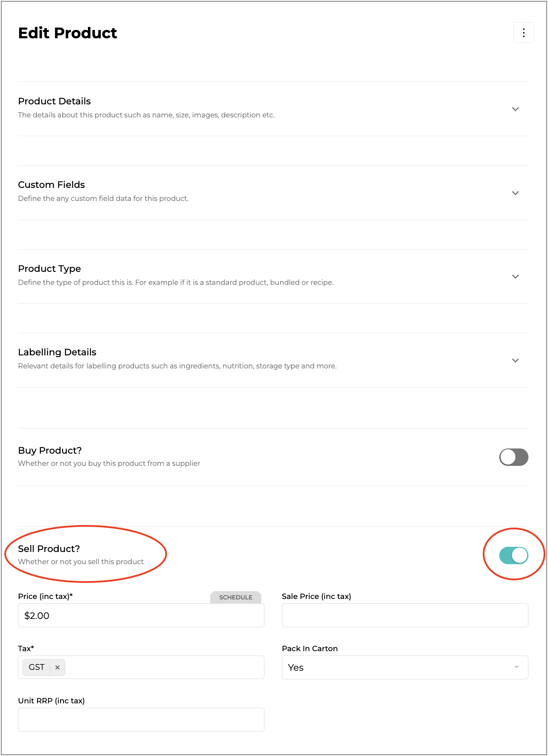Image resolution: width=548 pixels, height=756 pixels.
Task: Enable the Buy Product toggle
Action: pos(514,457)
